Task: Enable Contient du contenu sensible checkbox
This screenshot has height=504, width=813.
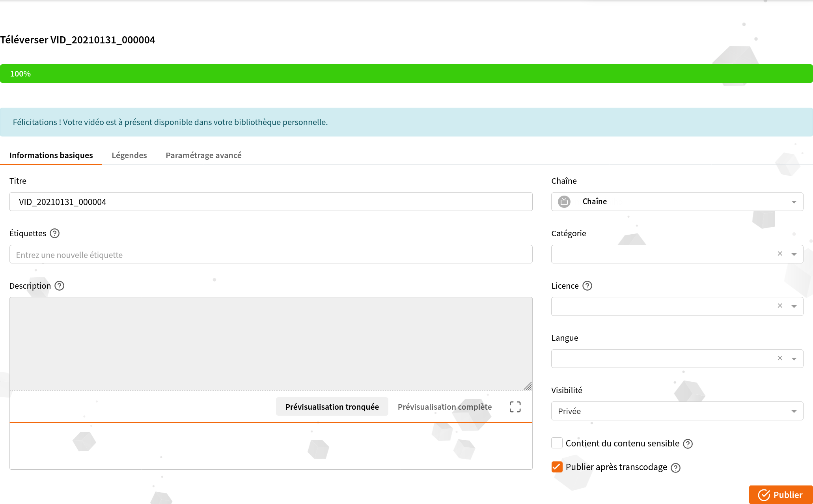Action: click(557, 443)
